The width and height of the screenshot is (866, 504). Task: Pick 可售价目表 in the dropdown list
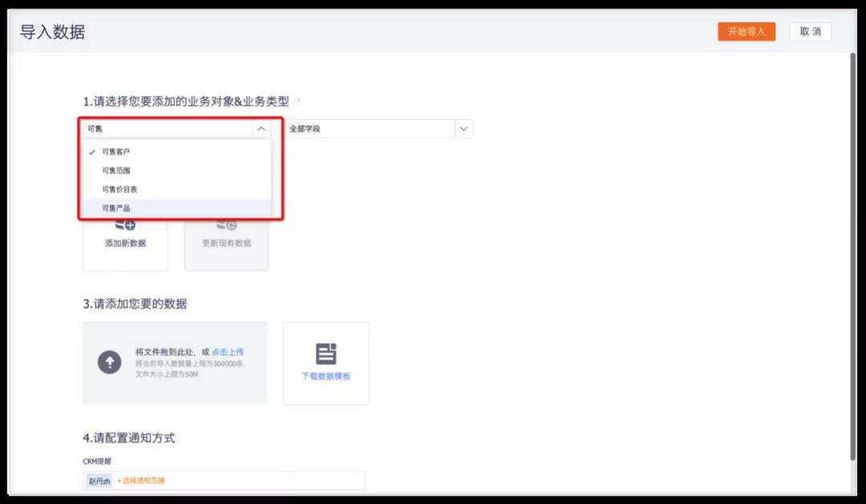[x=119, y=189]
